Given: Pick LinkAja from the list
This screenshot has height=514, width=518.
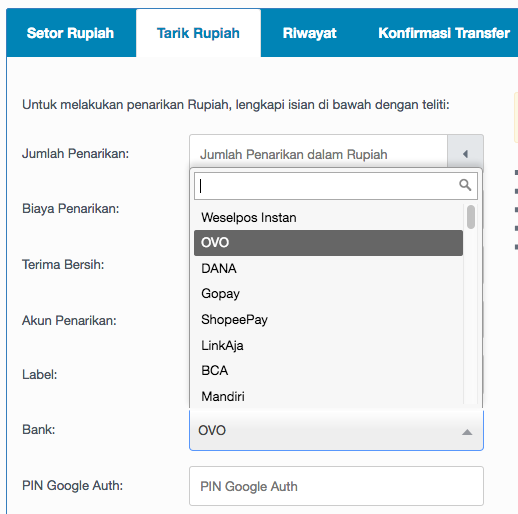Looking at the screenshot, I should [x=328, y=345].
